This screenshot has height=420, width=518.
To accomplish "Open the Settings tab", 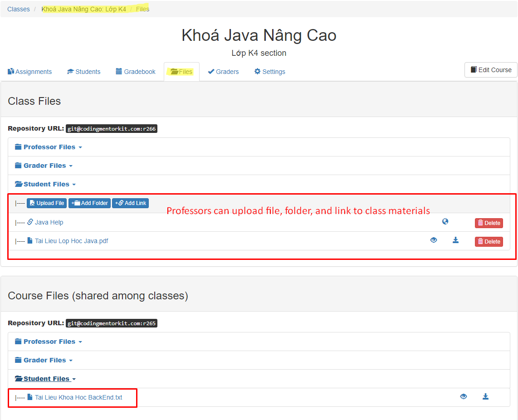I will point(269,72).
